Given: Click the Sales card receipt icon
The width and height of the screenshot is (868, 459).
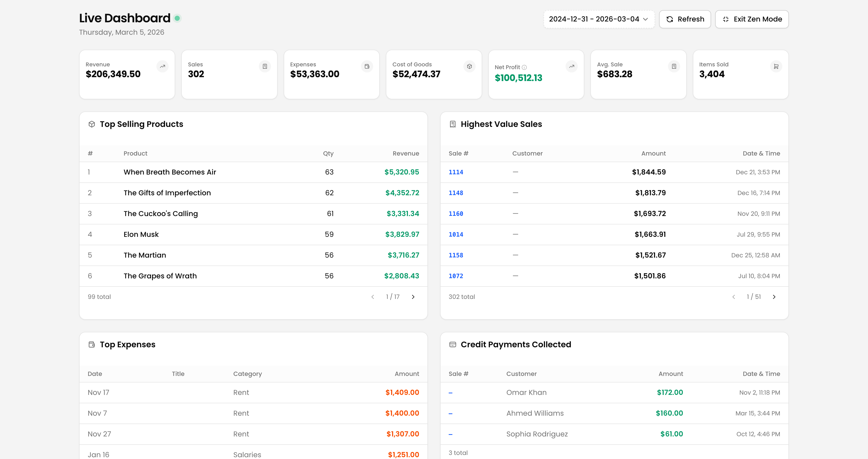Looking at the screenshot, I should (265, 66).
